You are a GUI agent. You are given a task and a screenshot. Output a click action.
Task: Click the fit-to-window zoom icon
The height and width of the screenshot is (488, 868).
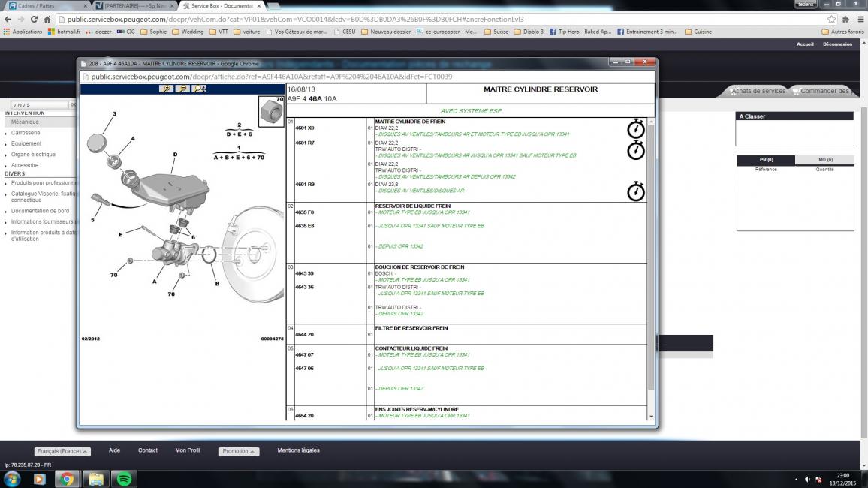pyautogui.click(x=199, y=89)
